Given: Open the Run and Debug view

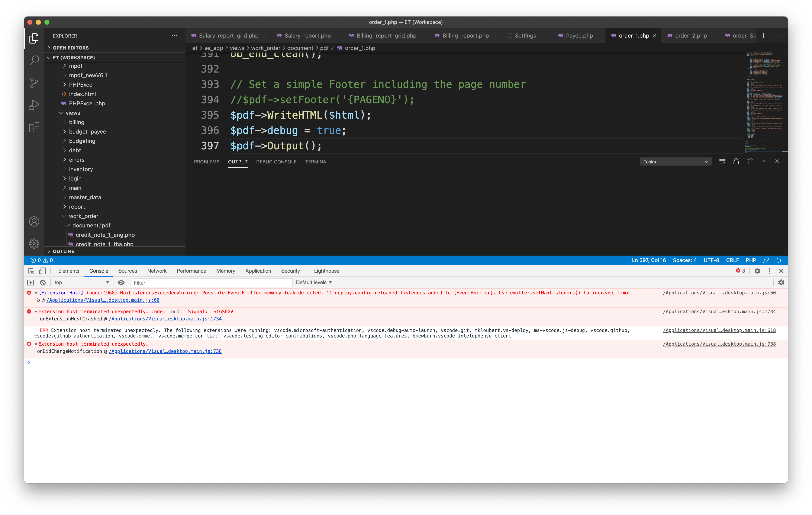Looking at the screenshot, I should pos(34,105).
